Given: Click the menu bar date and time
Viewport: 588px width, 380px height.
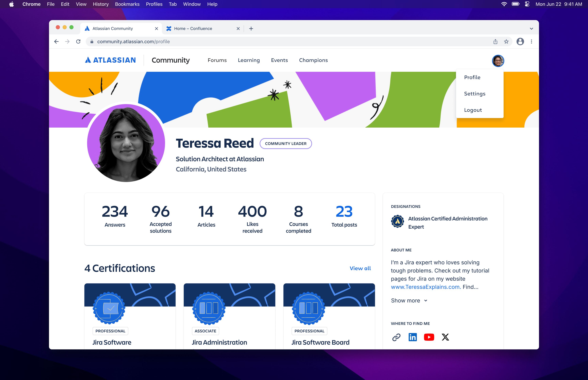Looking at the screenshot, I should [559, 4].
